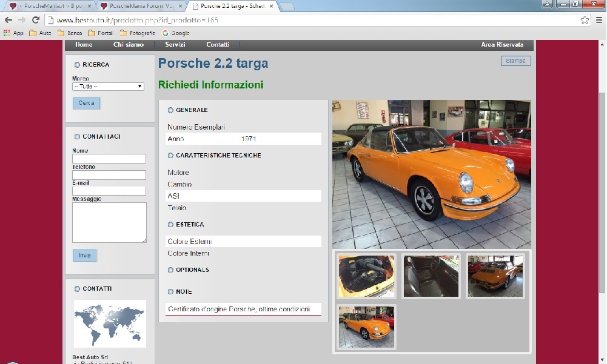Viewport: 607px width, 364px height.
Task: Click the world map image under Contatti
Action: click(110, 324)
